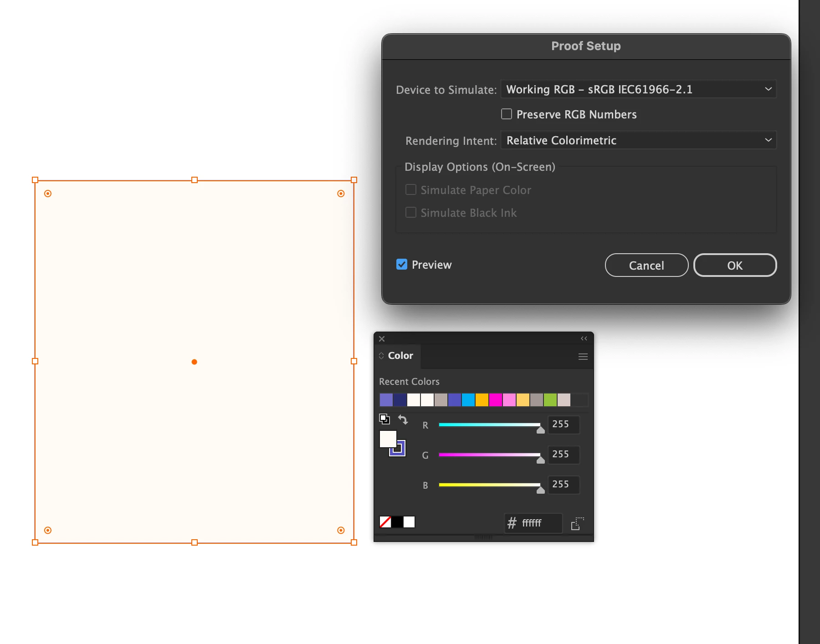
Task: Click Cancel in Proof Setup
Action: (x=646, y=265)
